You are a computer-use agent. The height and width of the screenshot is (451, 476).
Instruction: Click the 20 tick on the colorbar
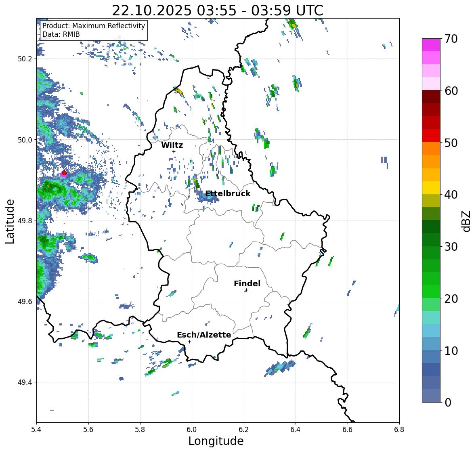(451, 298)
